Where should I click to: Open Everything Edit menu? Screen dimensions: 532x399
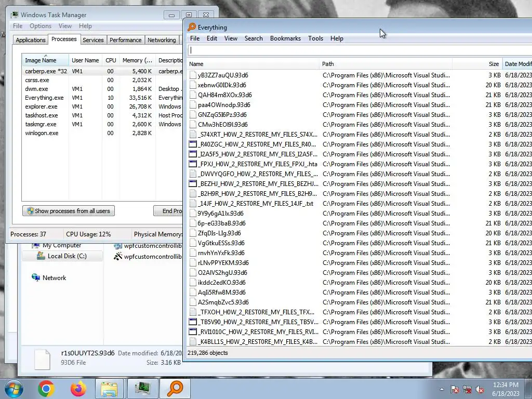(212, 38)
